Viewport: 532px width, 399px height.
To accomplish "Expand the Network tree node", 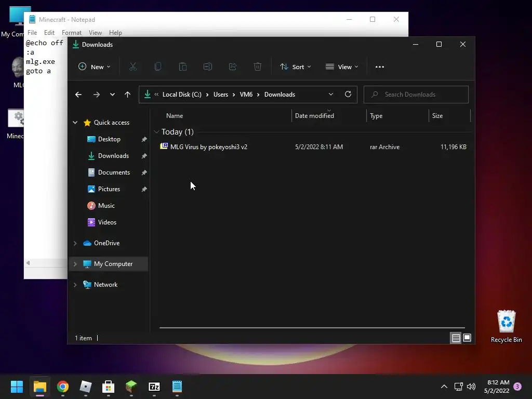I will 75,285.
